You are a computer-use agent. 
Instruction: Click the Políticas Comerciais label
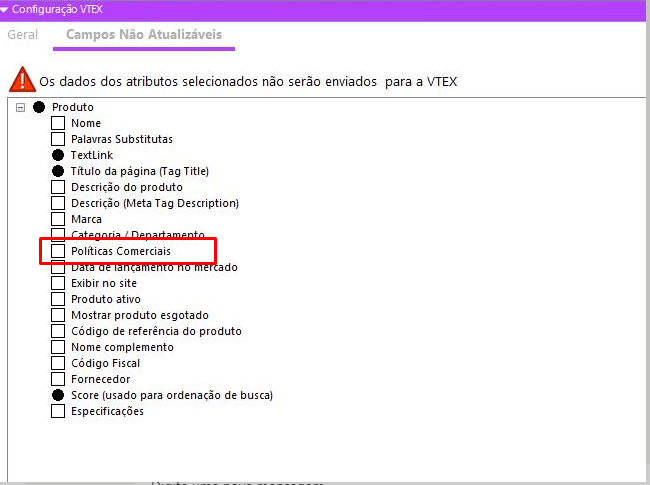click(121, 251)
